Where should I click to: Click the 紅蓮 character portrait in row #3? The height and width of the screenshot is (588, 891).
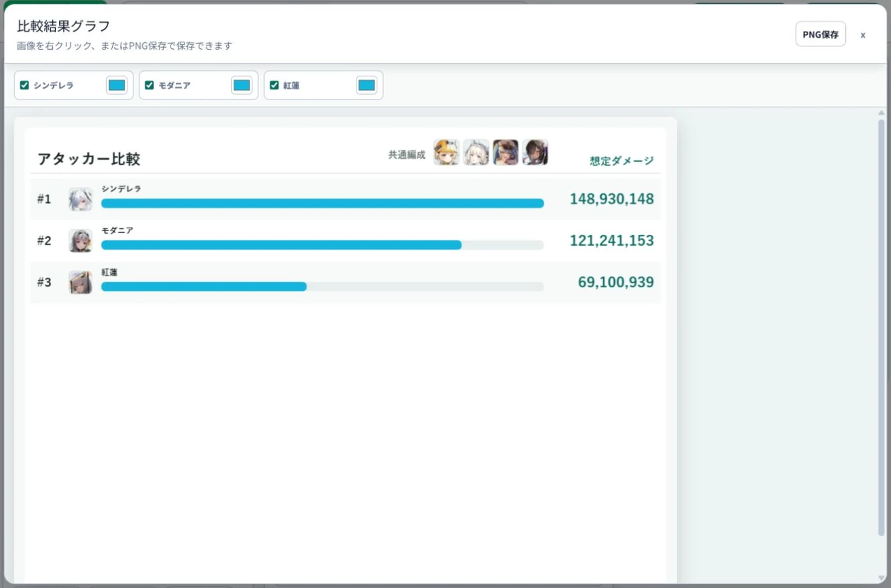[81, 283]
